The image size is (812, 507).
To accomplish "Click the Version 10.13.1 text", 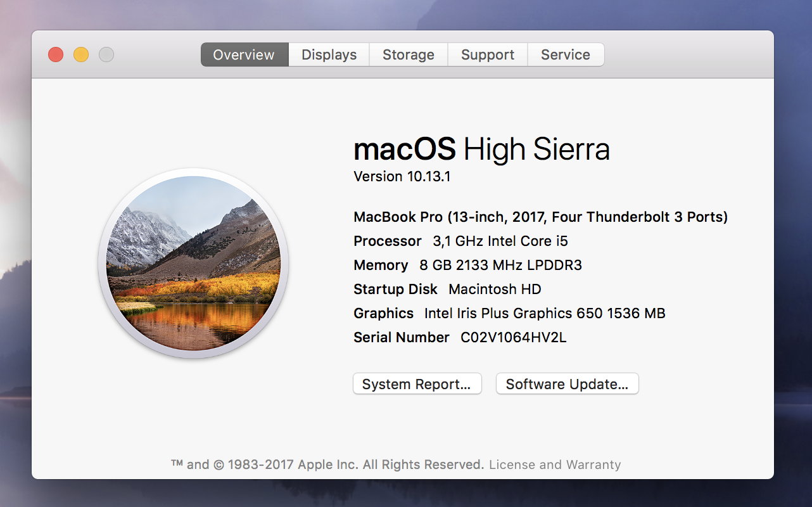I will pyautogui.click(x=402, y=176).
